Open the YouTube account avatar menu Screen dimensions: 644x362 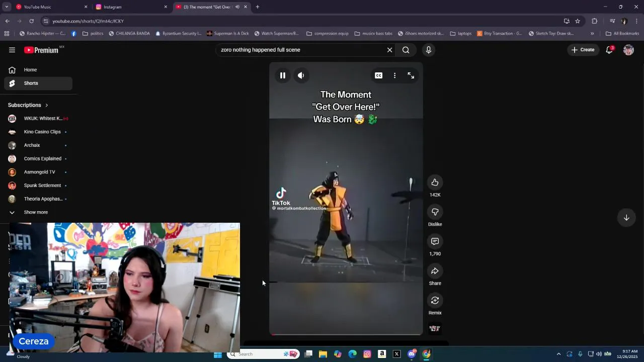(x=628, y=50)
